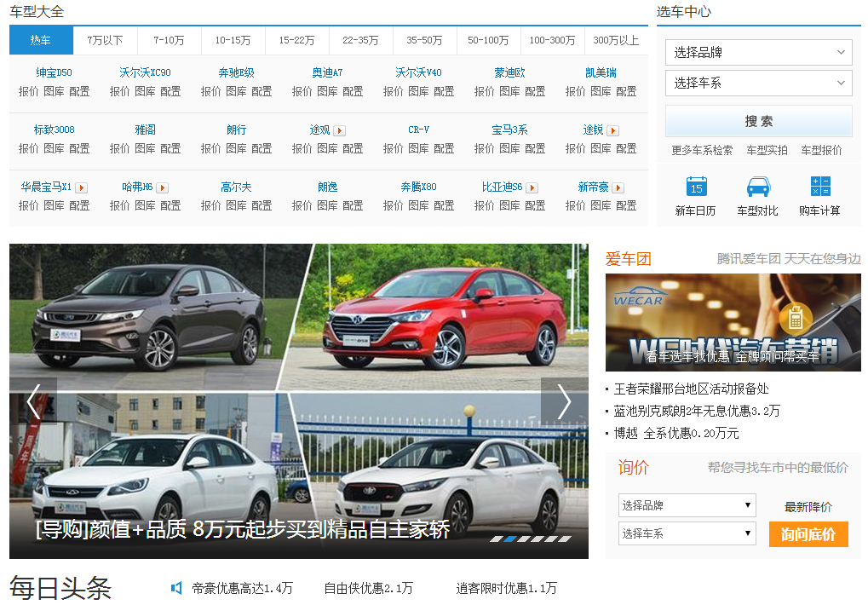Open the 朗行 model link

click(236, 130)
